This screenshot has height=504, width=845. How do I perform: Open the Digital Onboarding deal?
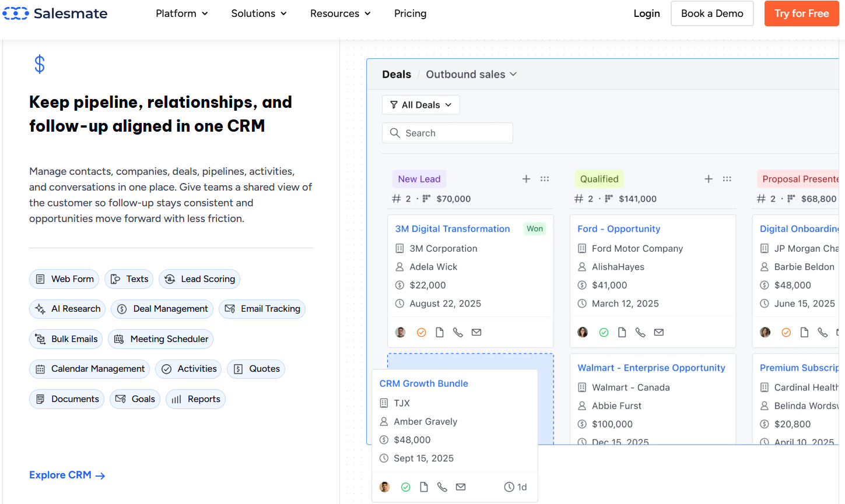click(799, 229)
